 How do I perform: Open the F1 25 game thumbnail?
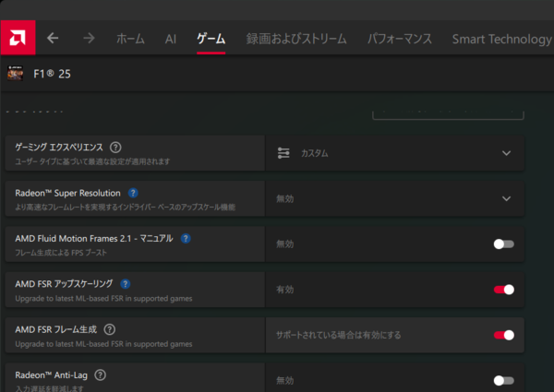pyautogui.click(x=15, y=74)
